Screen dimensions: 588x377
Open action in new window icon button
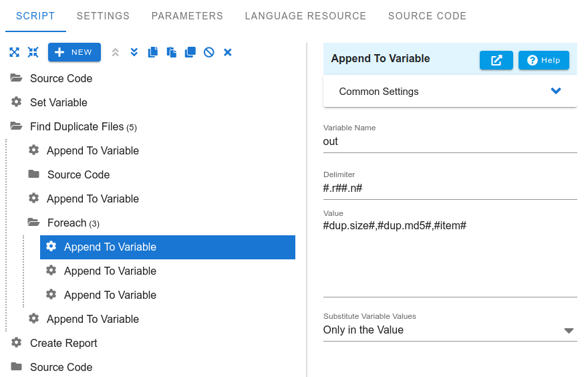[x=496, y=60]
